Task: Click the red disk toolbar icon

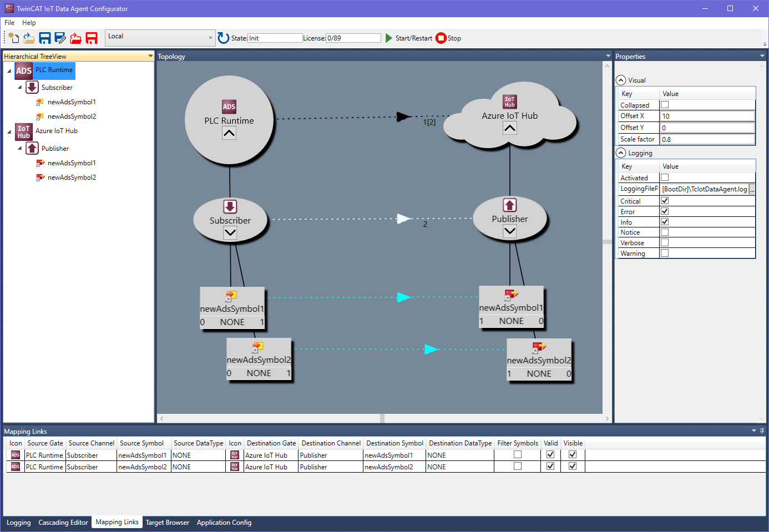Action: point(92,38)
